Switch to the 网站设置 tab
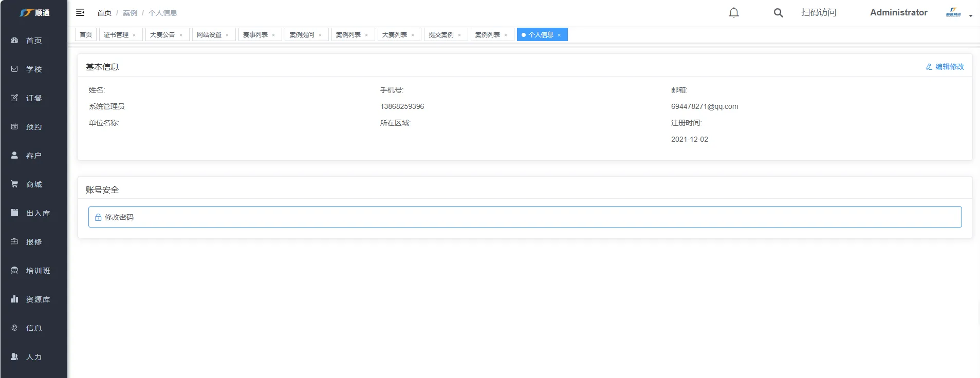This screenshot has height=378, width=980. tap(209, 35)
